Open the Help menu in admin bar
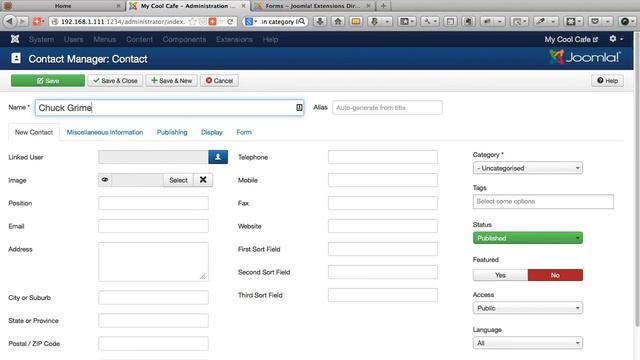 tap(270, 39)
